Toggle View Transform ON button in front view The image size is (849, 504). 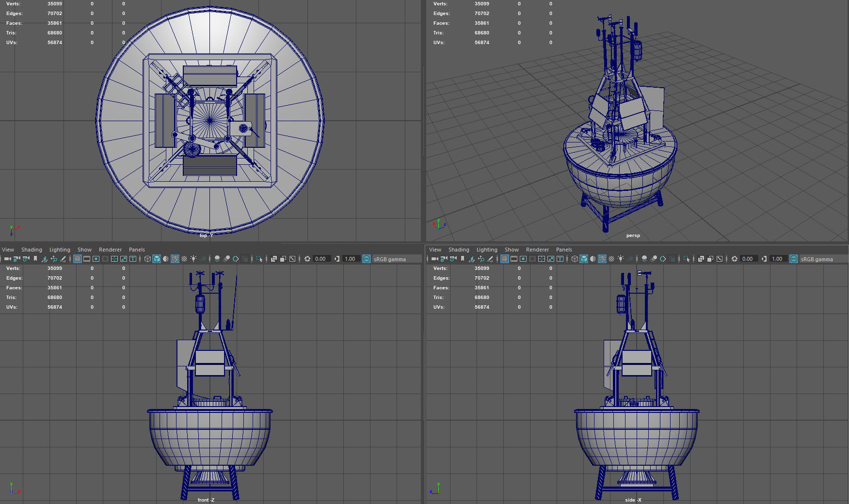point(367,259)
